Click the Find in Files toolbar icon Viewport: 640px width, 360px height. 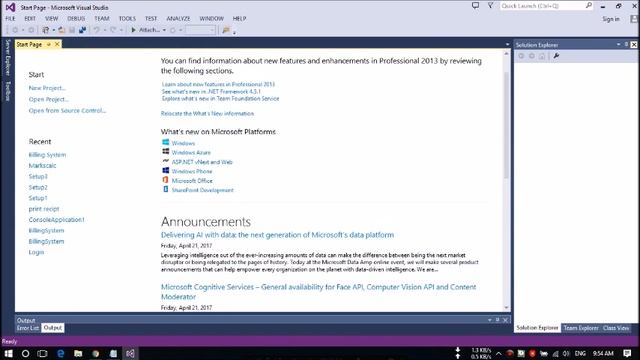(x=226, y=30)
